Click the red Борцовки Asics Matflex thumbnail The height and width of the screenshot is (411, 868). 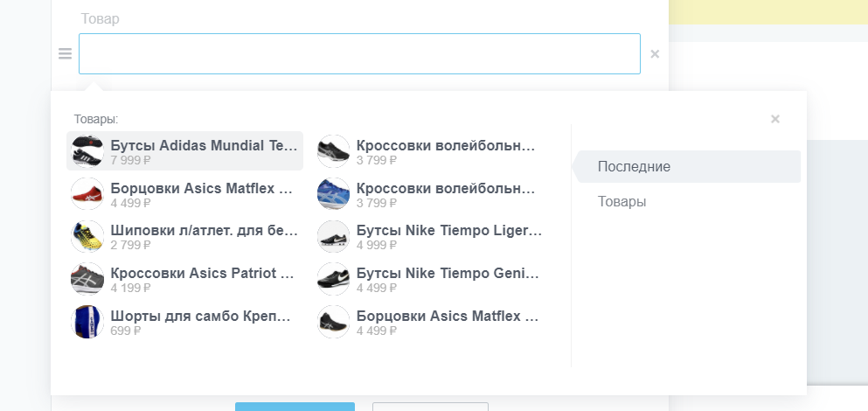click(87, 193)
